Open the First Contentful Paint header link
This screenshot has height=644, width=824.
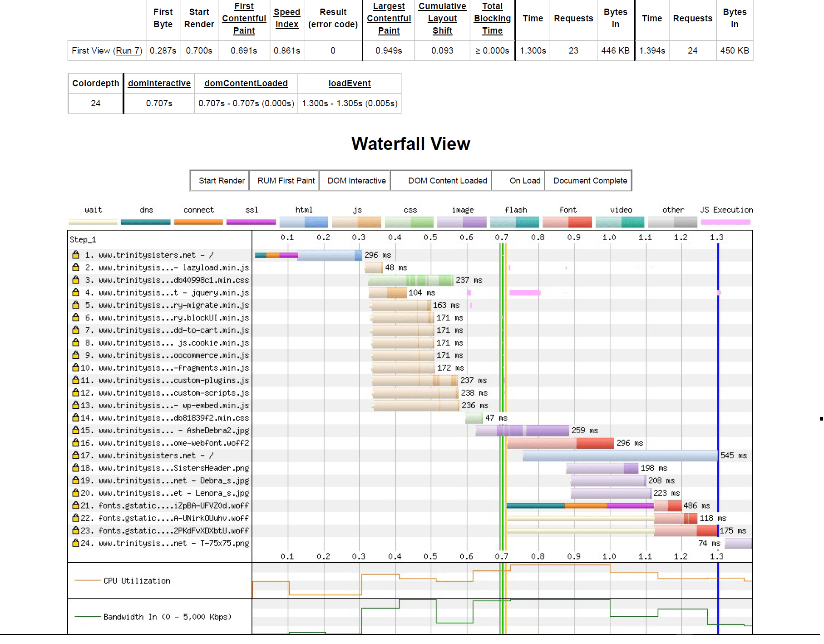[x=244, y=19]
